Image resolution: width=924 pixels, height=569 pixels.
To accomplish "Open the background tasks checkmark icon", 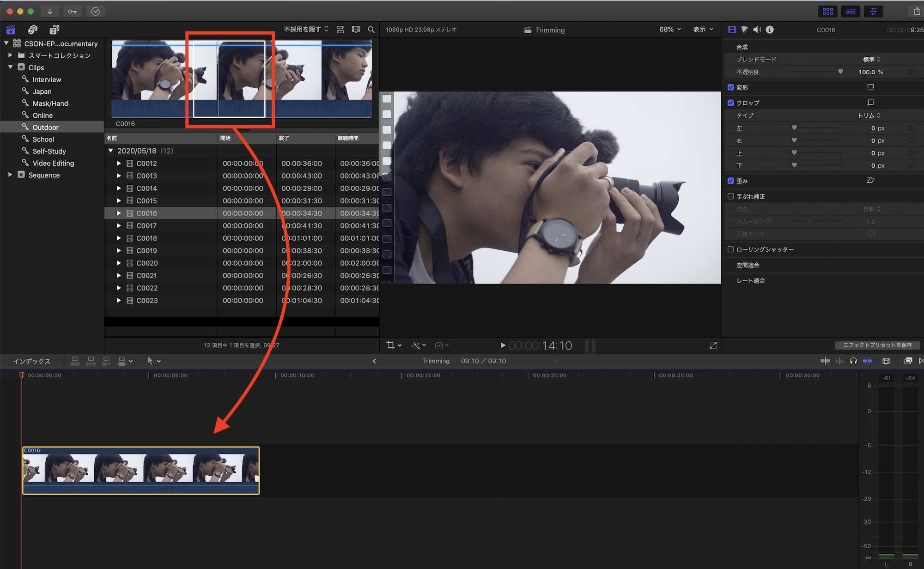I will (x=96, y=11).
